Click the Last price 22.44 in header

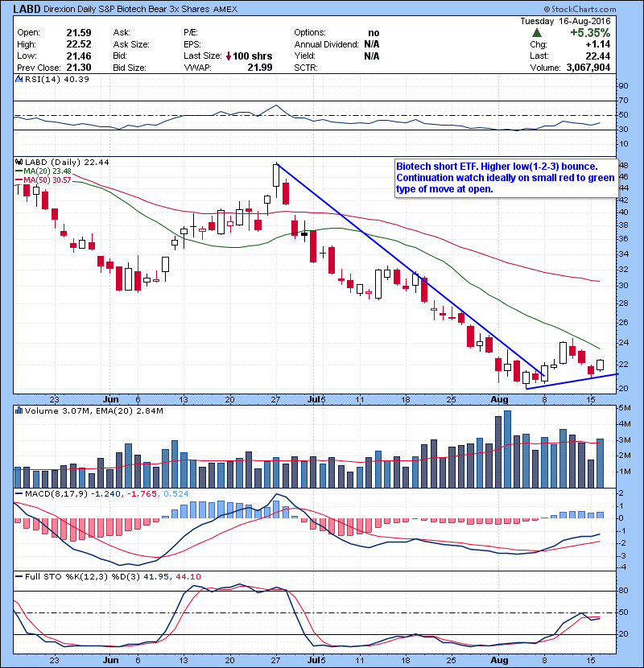(597, 56)
